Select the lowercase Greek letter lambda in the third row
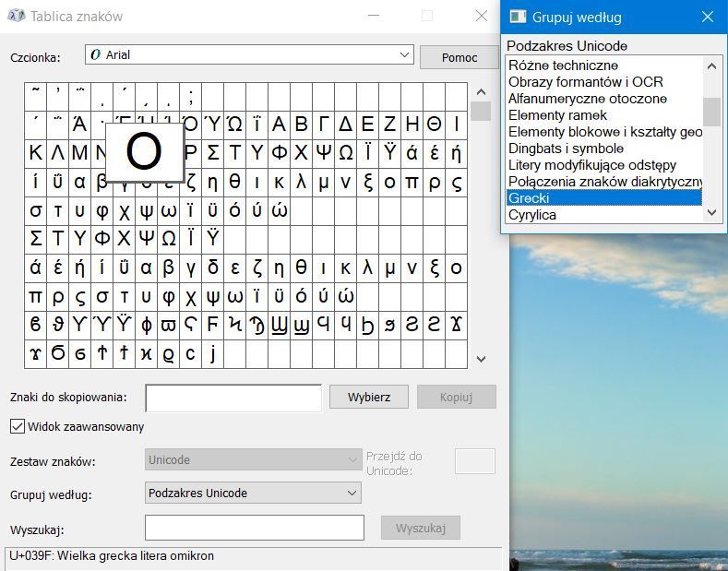728x571 pixels. click(302, 182)
